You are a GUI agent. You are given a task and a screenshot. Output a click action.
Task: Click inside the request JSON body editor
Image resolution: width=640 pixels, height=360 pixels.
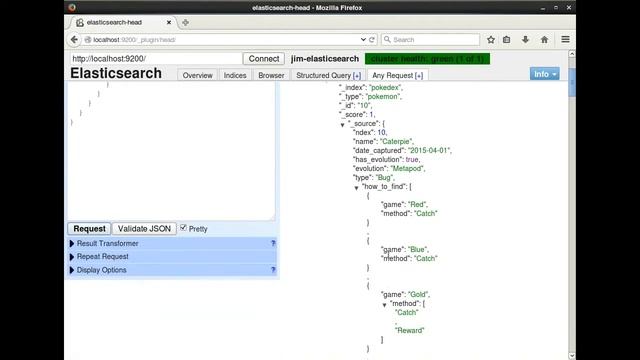coord(171,151)
